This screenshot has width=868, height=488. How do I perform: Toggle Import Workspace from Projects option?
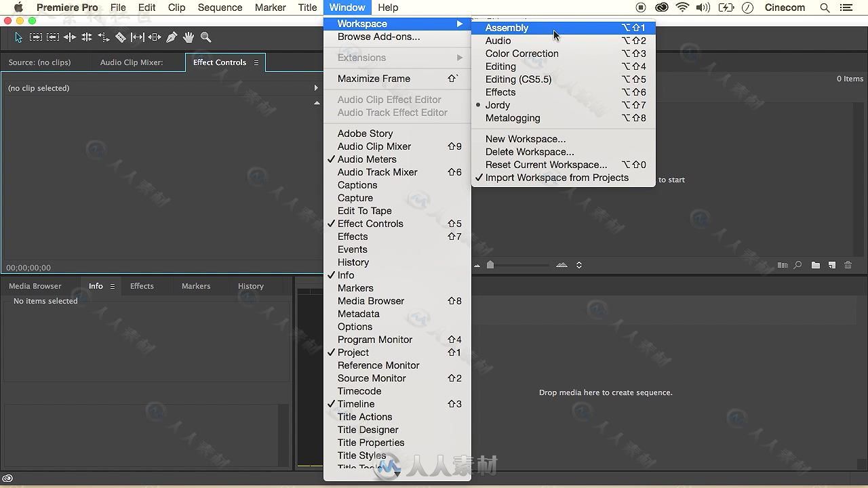point(564,178)
